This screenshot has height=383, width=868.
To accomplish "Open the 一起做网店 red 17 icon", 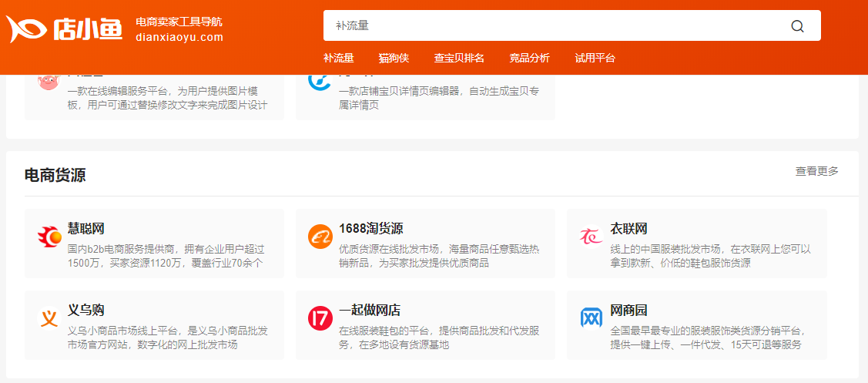I will 320,319.
